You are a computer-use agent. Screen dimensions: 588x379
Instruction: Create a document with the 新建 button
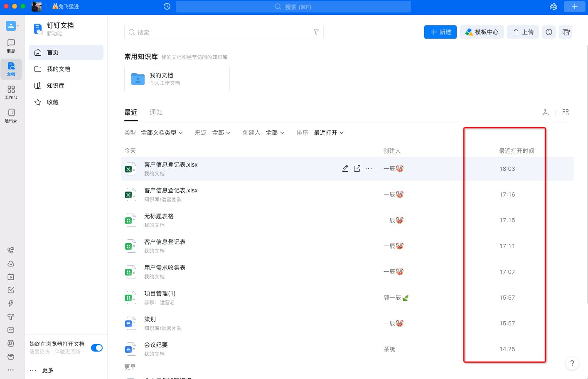click(440, 32)
